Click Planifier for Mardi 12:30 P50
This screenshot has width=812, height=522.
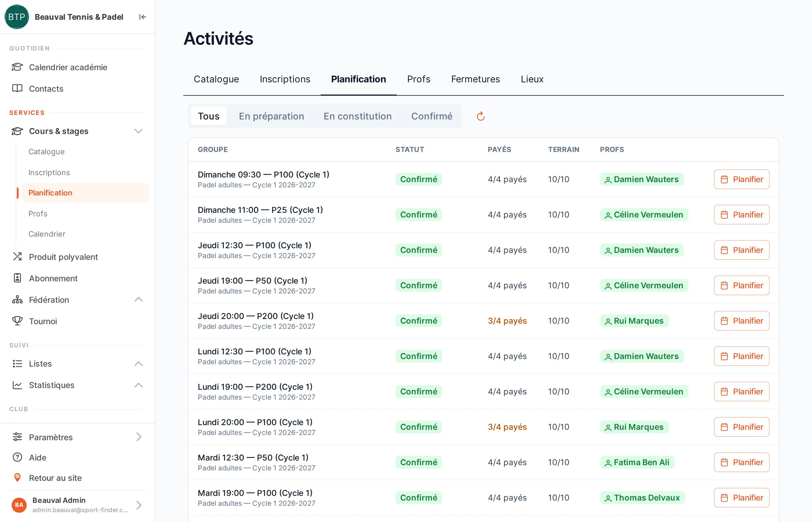[x=742, y=462]
